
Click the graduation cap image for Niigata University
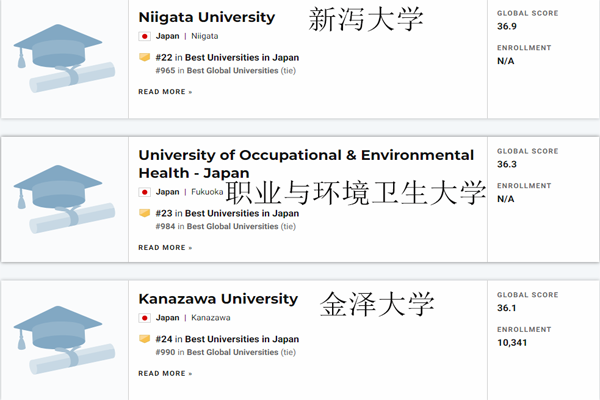(64, 58)
